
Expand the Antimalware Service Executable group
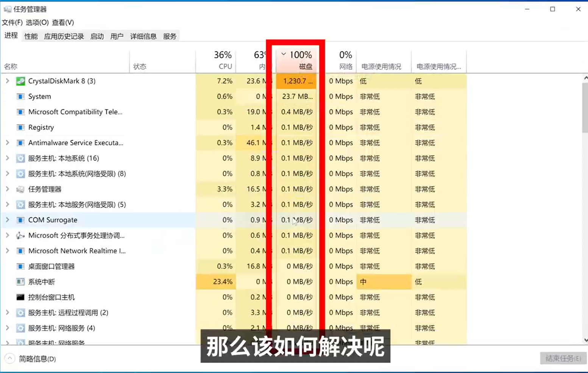pos(7,143)
